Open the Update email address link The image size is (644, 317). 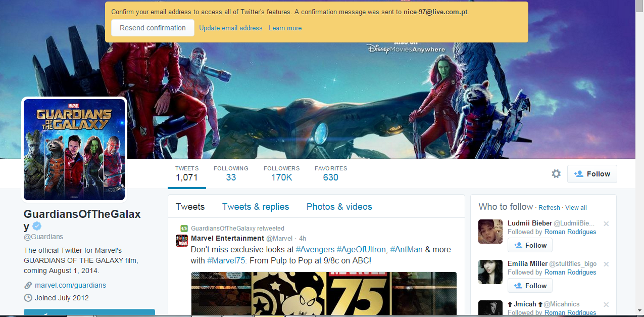231,28
